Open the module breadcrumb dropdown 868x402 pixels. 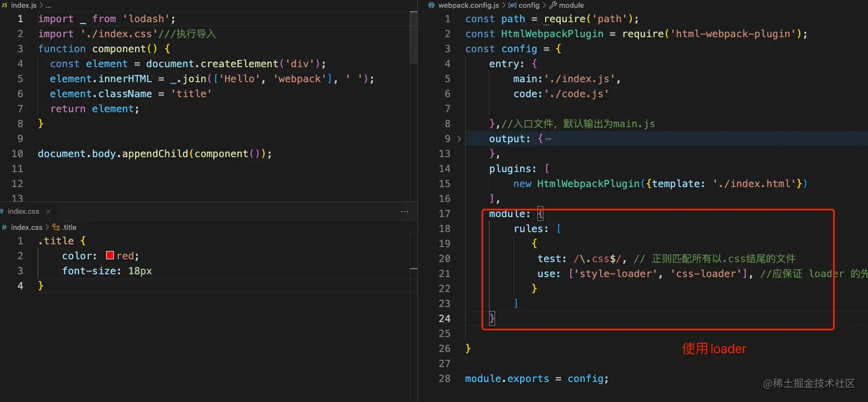pos(571,5)
